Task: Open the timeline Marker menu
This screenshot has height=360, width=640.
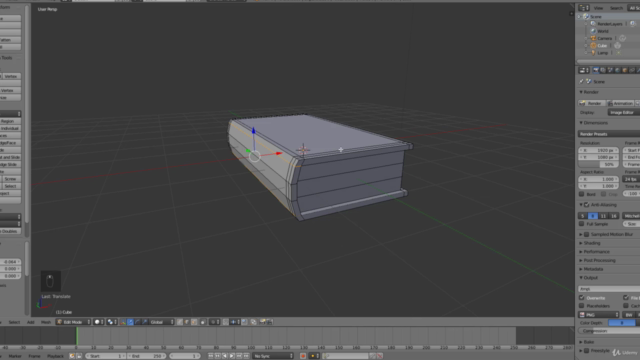Action: [15, 356]
